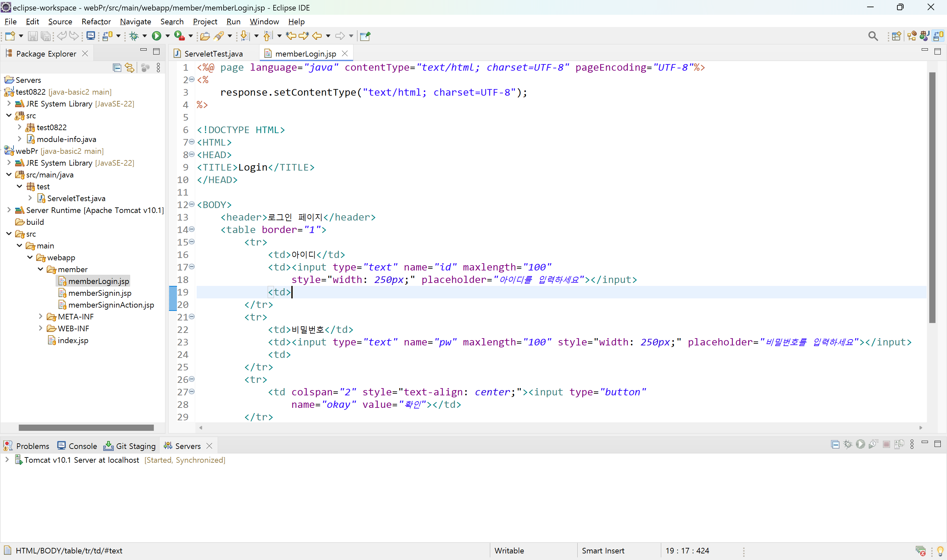The image size is (947, 560).
Task: Collapse the member folder
Action: point(40,269)
